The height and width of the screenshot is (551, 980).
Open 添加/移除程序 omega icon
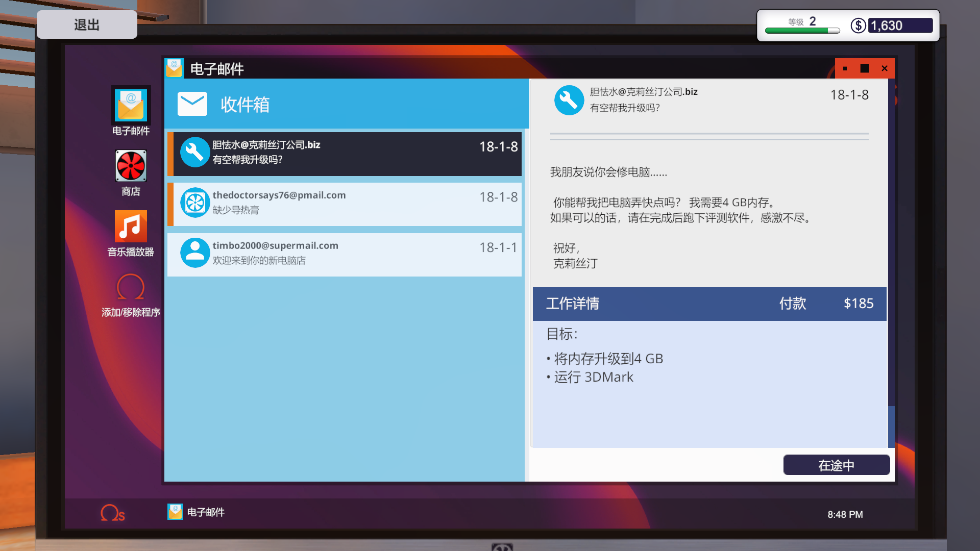click(131, 287)
